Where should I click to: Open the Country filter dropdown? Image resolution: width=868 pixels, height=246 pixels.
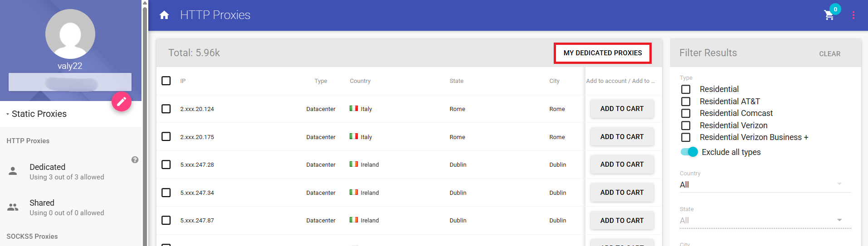(x=765, y=184)
